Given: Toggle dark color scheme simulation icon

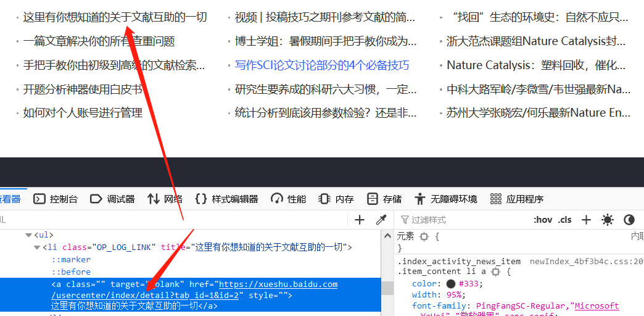Looking at the screenshot, I should [x=629, y=220].
